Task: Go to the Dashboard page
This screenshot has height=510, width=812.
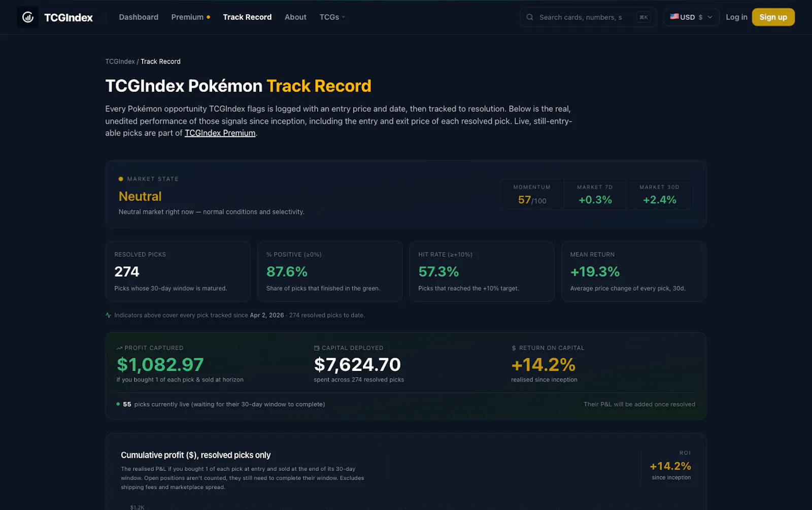Action: (x=139, y=17)
